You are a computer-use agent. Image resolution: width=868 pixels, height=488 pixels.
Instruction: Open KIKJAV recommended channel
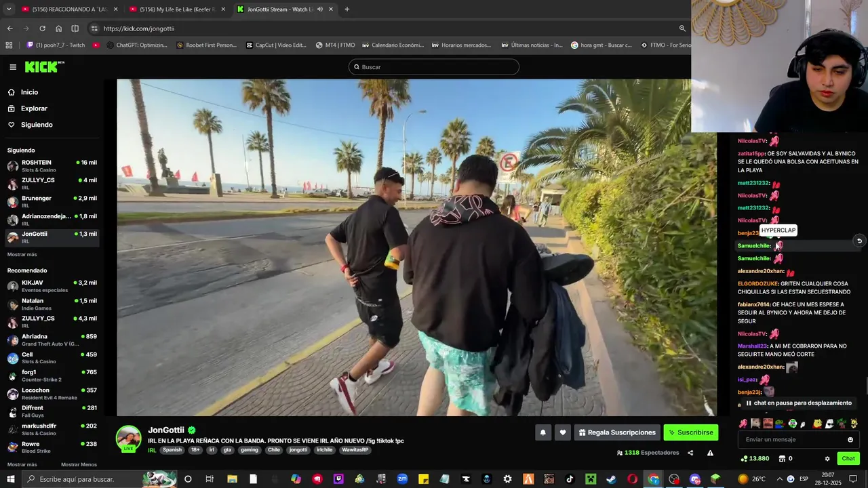[x=52, y=286]
